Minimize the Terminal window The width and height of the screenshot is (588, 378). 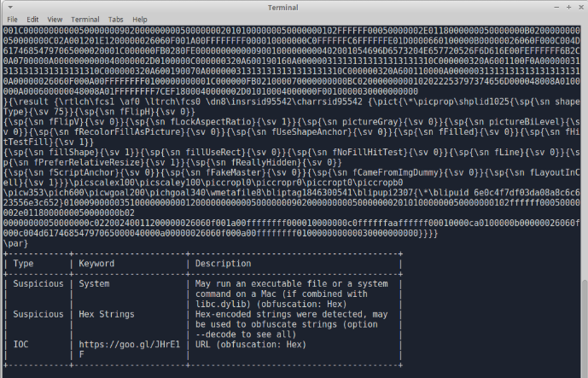click(556, 5)
